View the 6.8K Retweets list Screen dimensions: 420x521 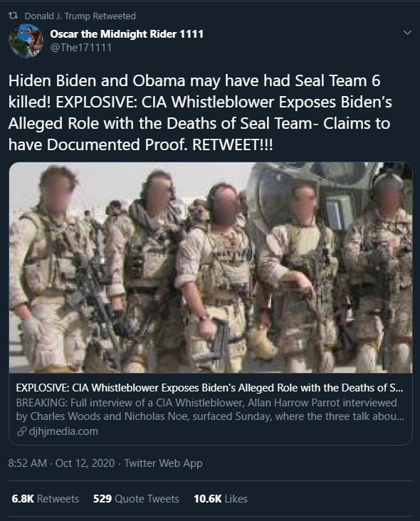click(x=45, y=499)
